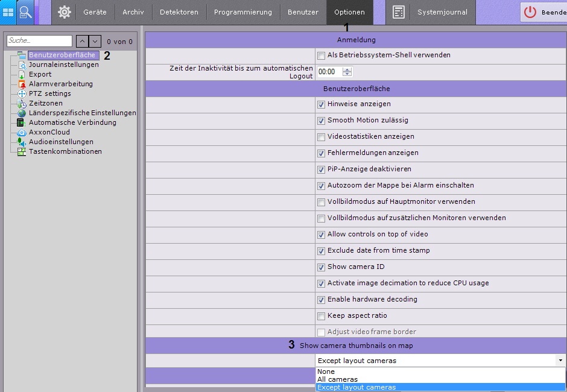The width and height of the screenshot is (567, 392).
Task: Jump to next search result arrow
Action: pyautogui.click(x=95, y=41)
